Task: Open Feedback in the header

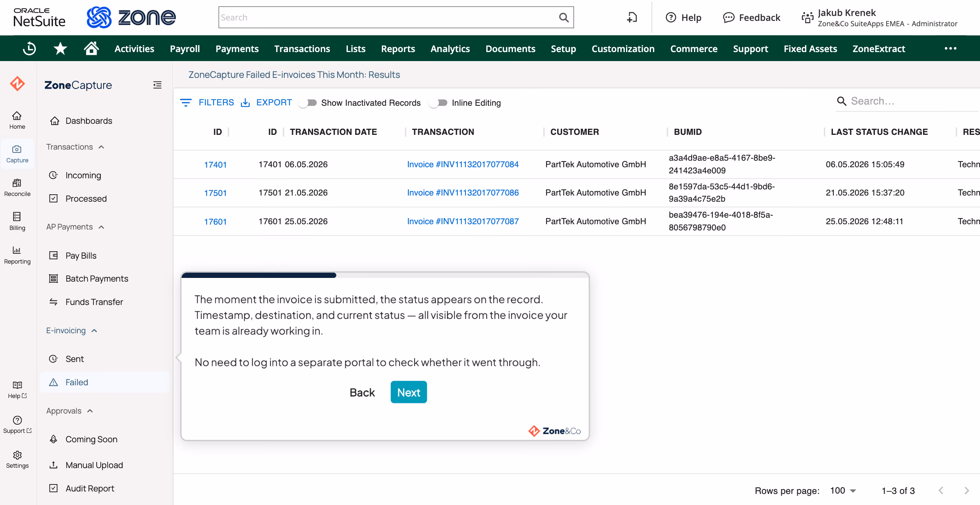Action: 751,18
